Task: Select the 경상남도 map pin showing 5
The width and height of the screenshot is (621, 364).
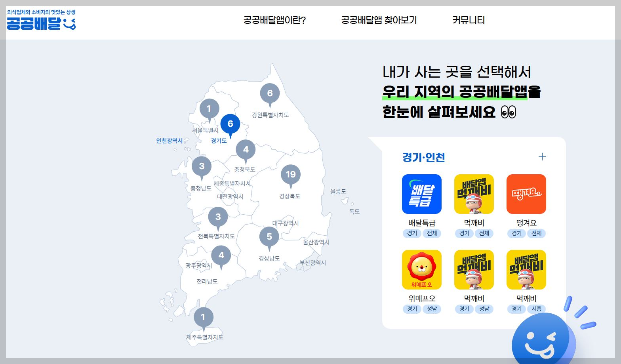Action: coord(269,238)
